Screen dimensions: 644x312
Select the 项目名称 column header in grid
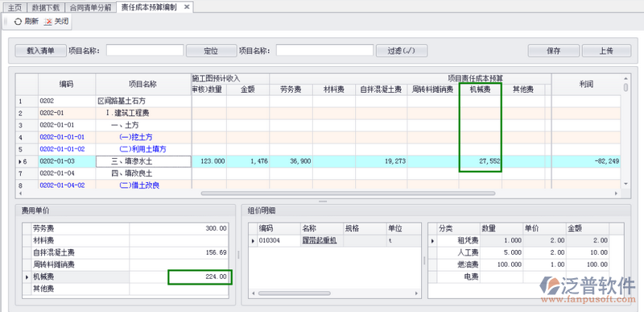(x=143, y=85)
